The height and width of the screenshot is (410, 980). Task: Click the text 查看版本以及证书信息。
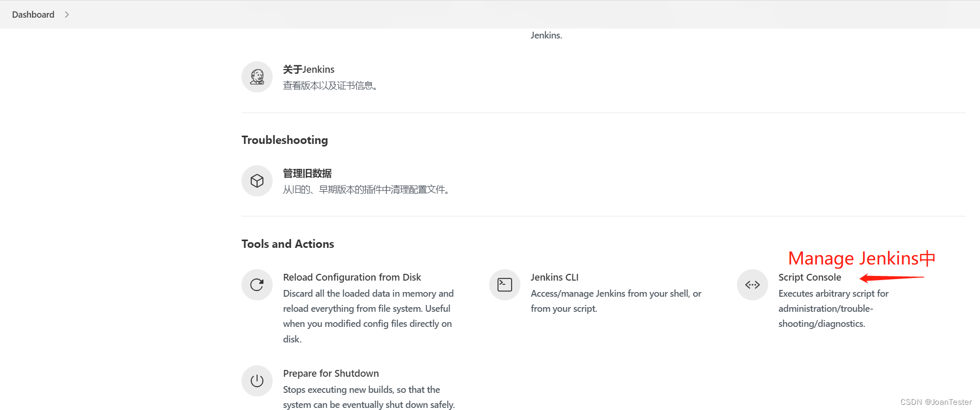[x=330, y=86]
